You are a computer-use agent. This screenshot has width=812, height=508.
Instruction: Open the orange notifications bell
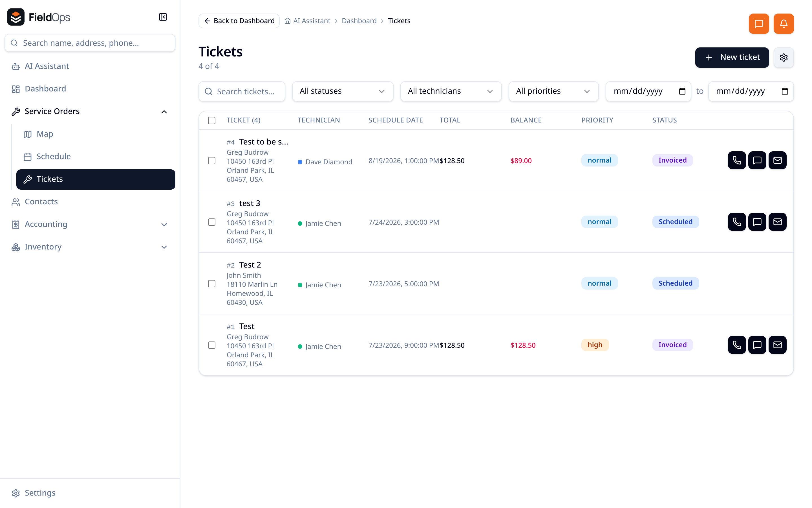tap(784, 24)
